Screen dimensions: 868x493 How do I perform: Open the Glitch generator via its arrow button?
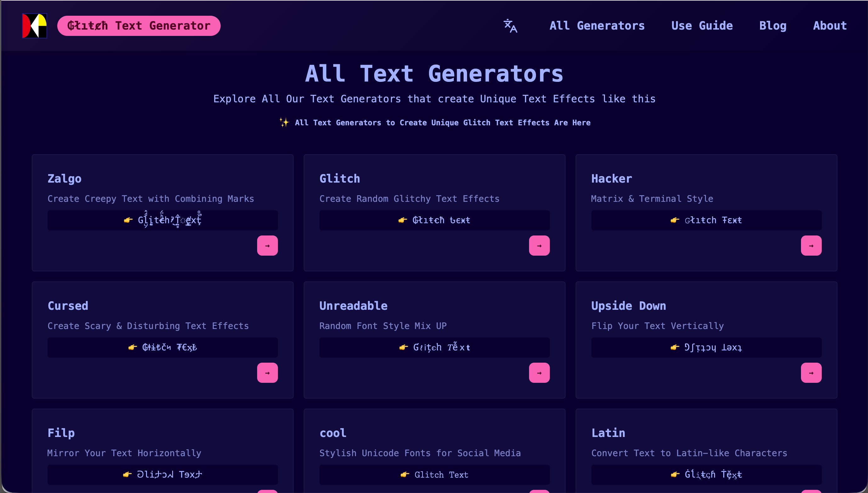539,245
